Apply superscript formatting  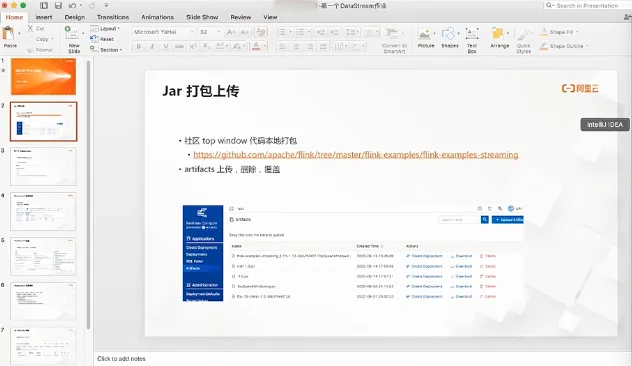click(193, 46)
